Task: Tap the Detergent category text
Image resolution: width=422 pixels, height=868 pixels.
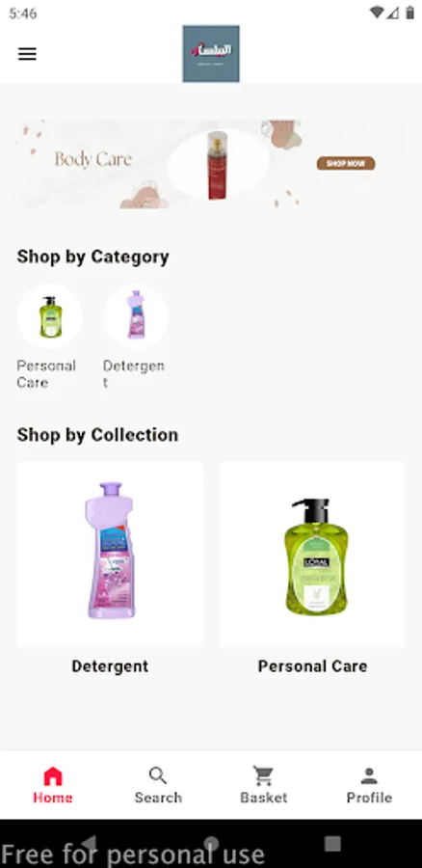Action: 134,374
